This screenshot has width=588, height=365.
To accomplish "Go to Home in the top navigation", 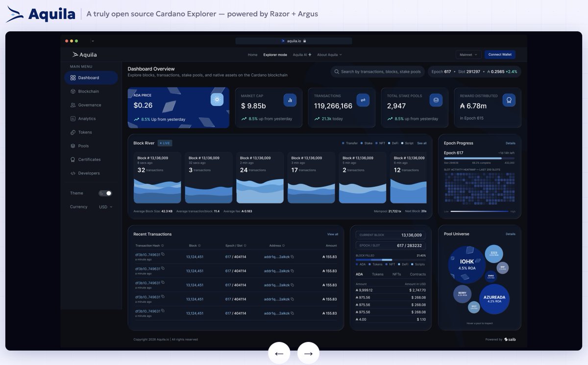I will [252, 54].
